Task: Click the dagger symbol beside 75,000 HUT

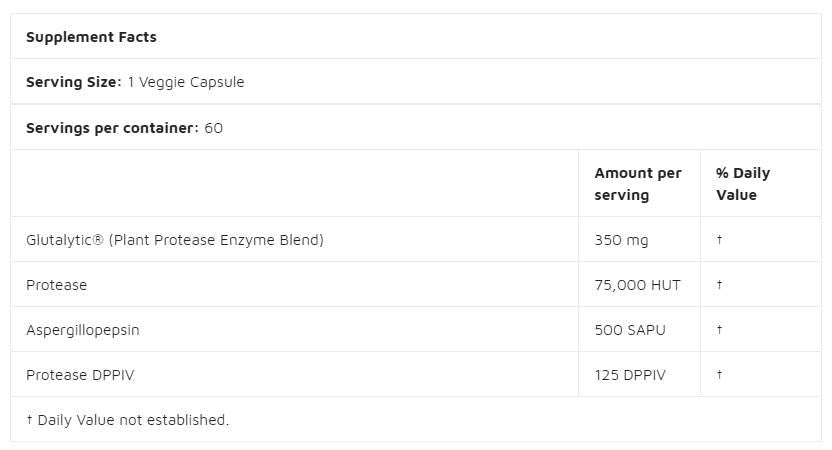Action: (719, 285)
